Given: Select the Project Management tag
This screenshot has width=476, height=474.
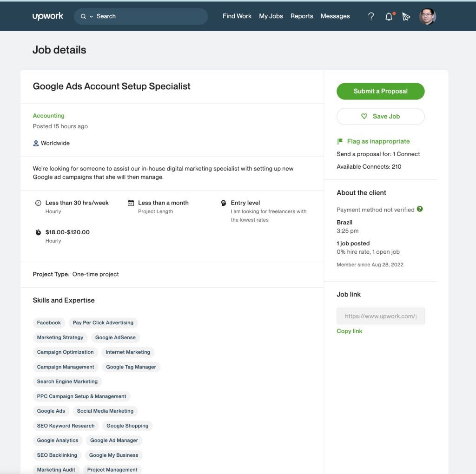Looking at the screenshot, I should click(x=112, y=470).
